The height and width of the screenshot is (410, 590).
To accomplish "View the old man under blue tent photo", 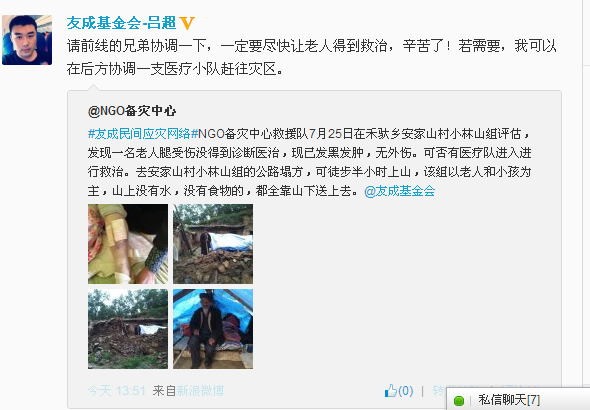I will 213,329.
